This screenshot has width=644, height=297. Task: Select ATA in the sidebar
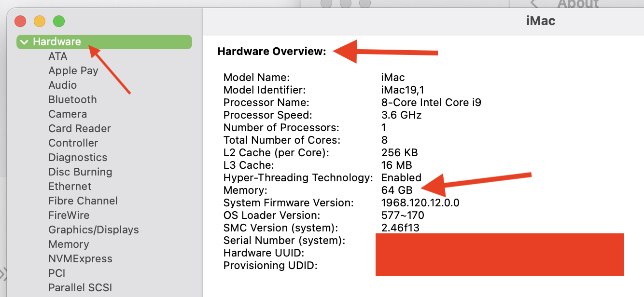(x=58, y=56)
